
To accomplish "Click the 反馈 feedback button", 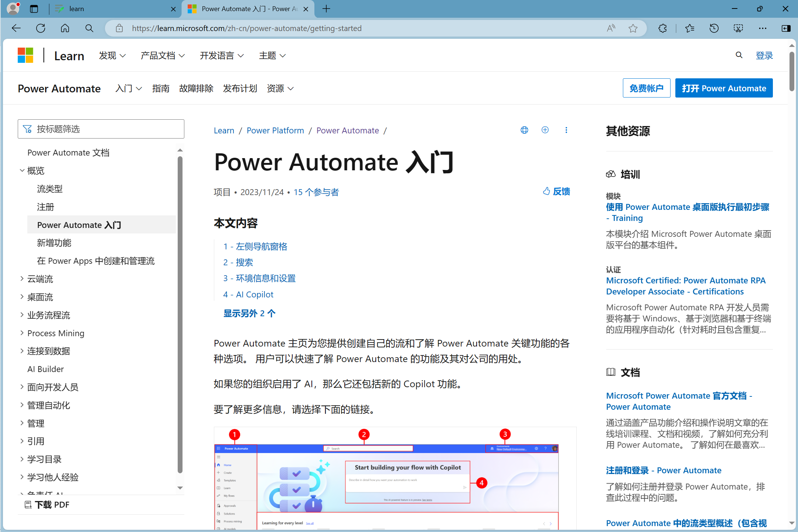I will coord(556,191).
